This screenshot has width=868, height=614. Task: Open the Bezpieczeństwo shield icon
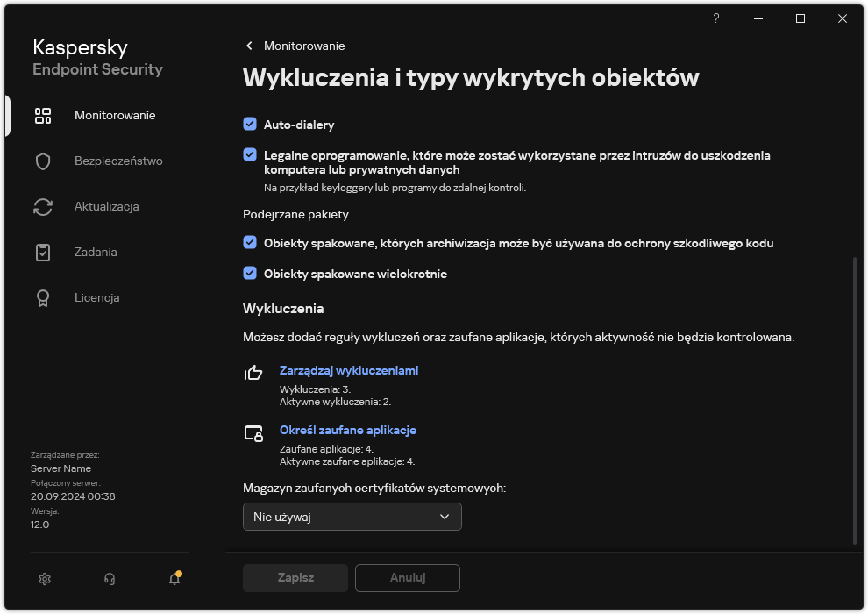pos(42,161)
